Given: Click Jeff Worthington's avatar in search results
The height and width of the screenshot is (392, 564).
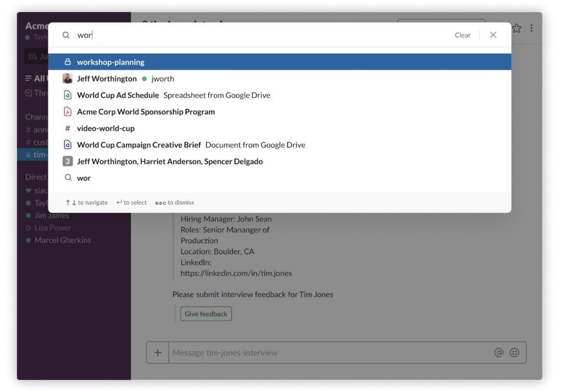Looking at the screenshot, I should coord(68,78).
